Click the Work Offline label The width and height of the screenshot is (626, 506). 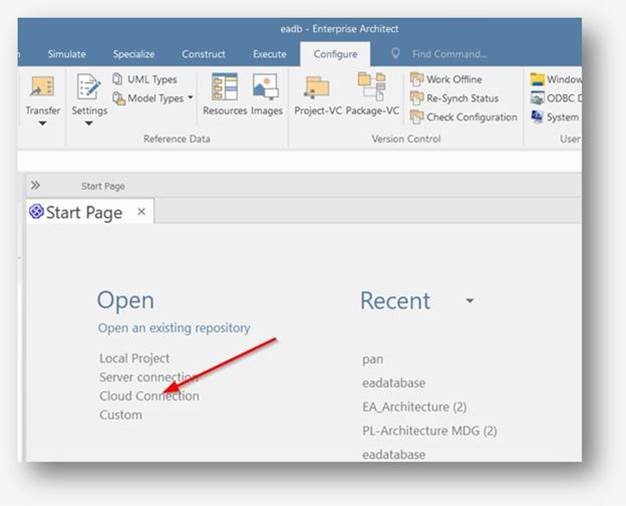(x=454, y=79)
